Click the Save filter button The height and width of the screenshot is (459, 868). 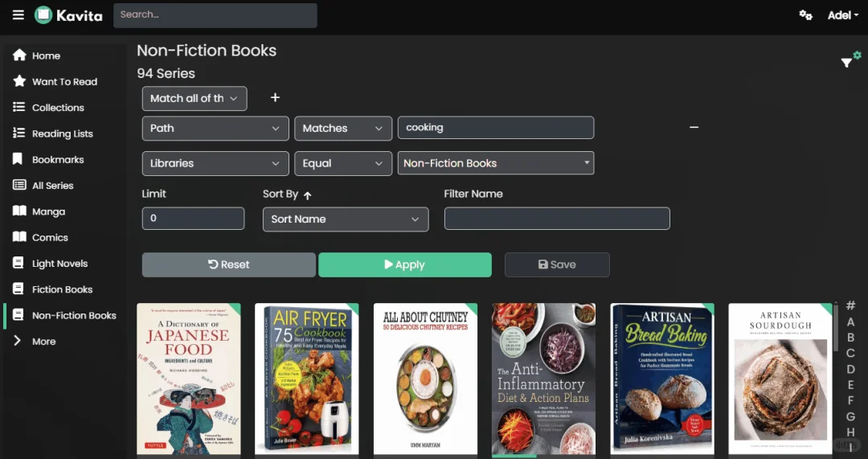[557, 264]
